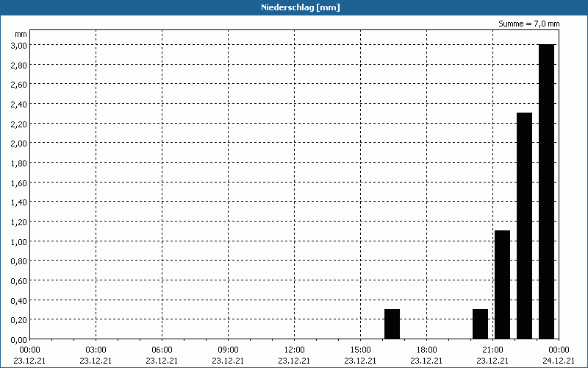Click the 1,40 y-axis value
The height and width of the screenshot is (368, 588).
coord(20,202)
